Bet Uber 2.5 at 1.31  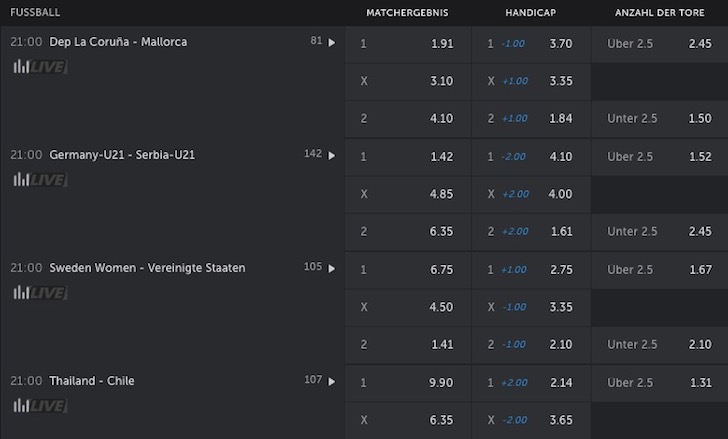pyautogui.click(x=660, y=383)
